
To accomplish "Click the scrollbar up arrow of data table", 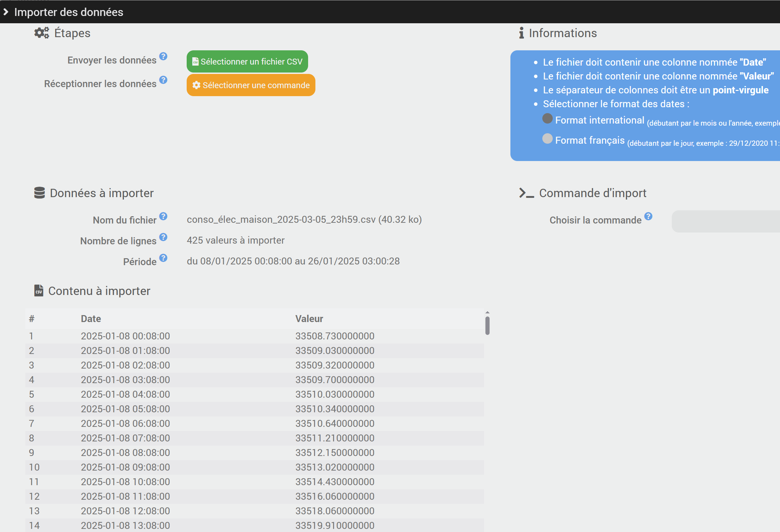I will pyautogui.click(x=487, y=312).
